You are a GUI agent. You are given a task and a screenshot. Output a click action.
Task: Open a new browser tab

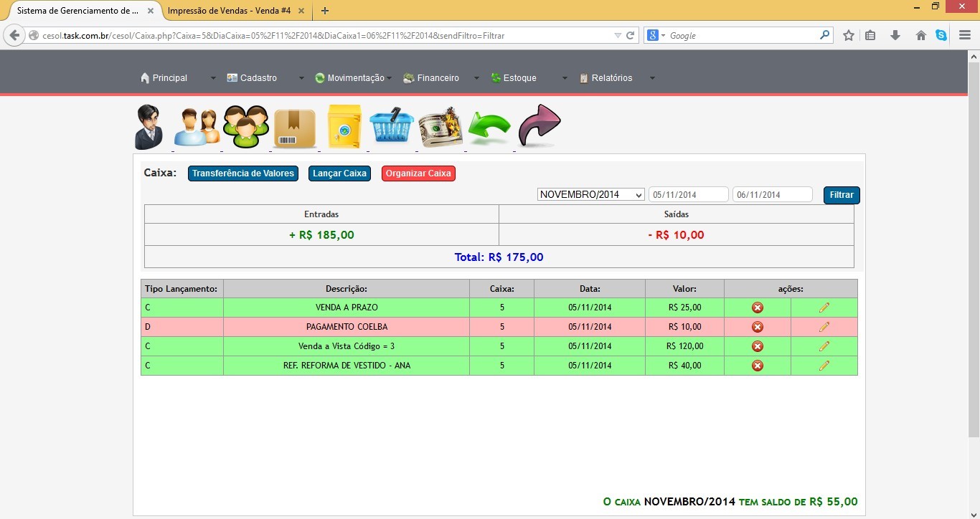click(325, 11)
